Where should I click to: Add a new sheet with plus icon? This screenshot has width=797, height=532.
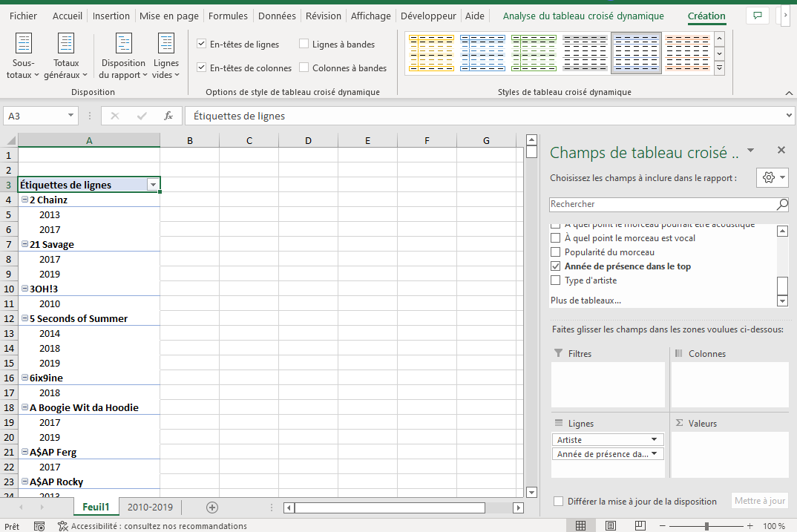(212, 507)
